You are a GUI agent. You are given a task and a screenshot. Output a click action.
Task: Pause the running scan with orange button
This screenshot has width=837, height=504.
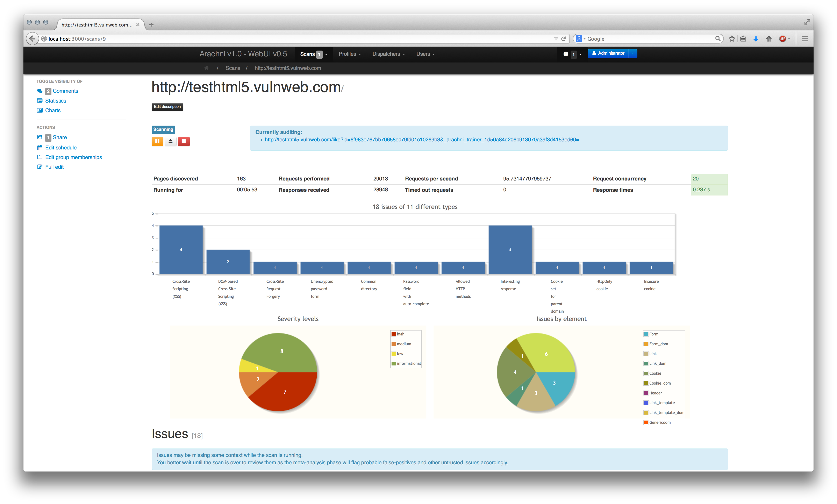[x=157, y=141]
